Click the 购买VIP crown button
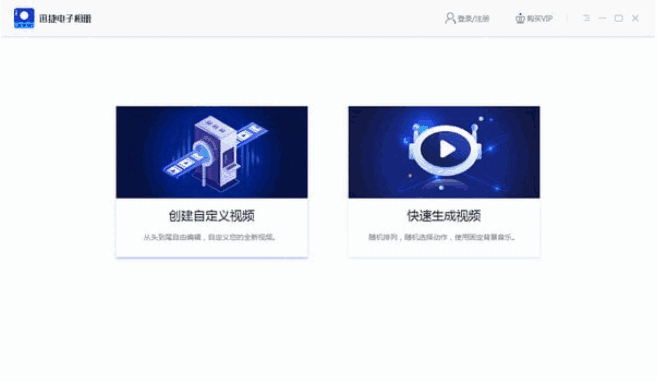657x381 pixels. [533, 18]
